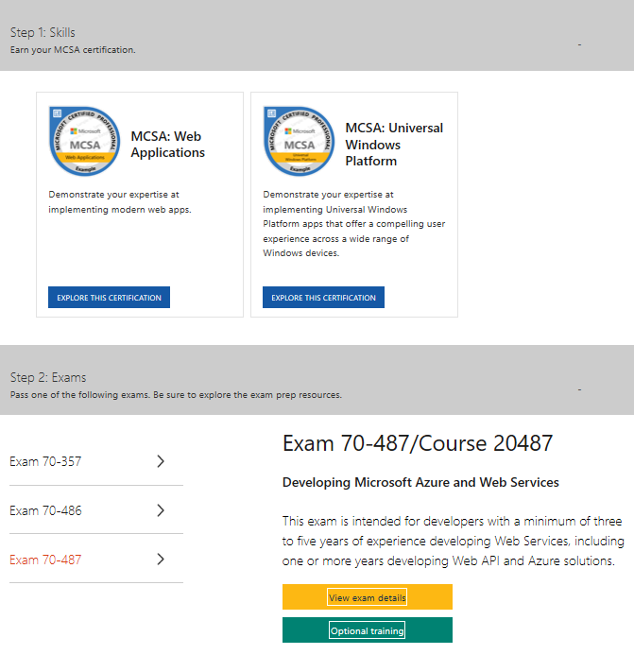Select the Exam 70-486 tab

96,510
